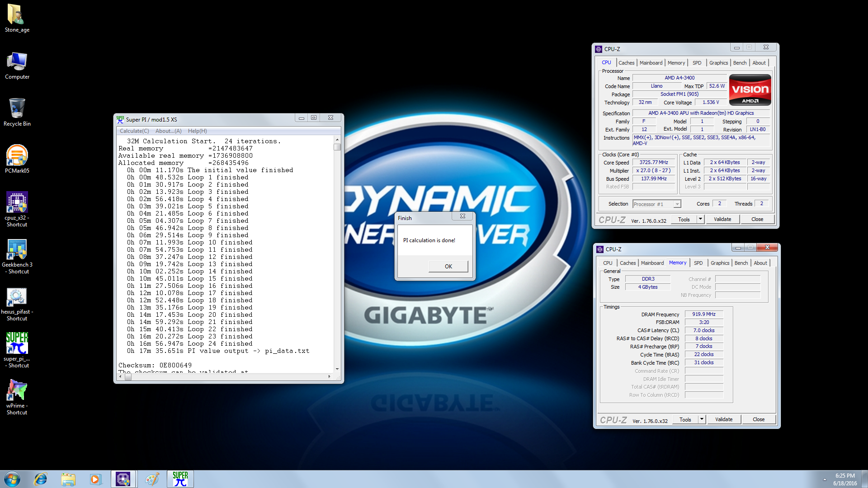This screenshot has width=868, height=488.
Task: Switch to CPU-Z from the taskbar
Action: 123,479
